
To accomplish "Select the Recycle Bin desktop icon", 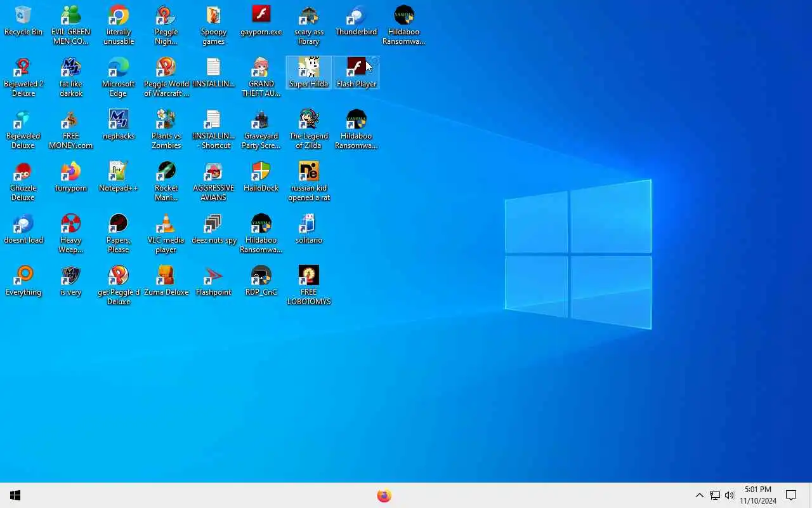I will click(x=23, y=20).
